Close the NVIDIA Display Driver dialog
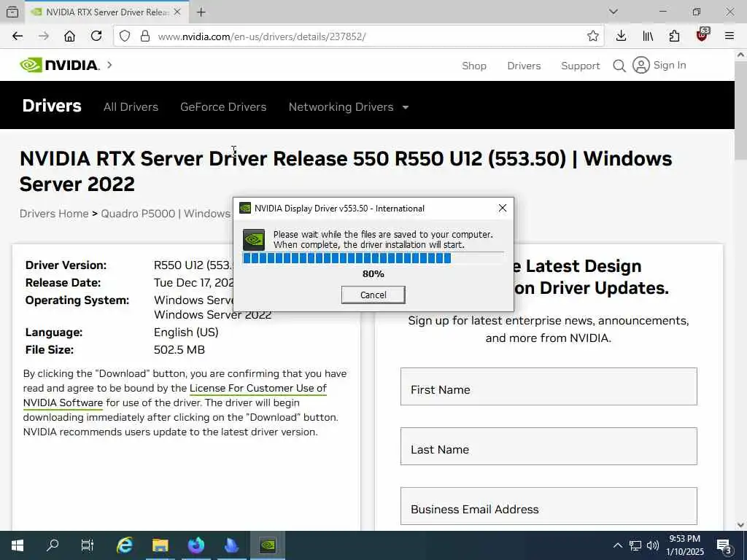Viewport: 747px width, 560px height. tap(502, 208)
